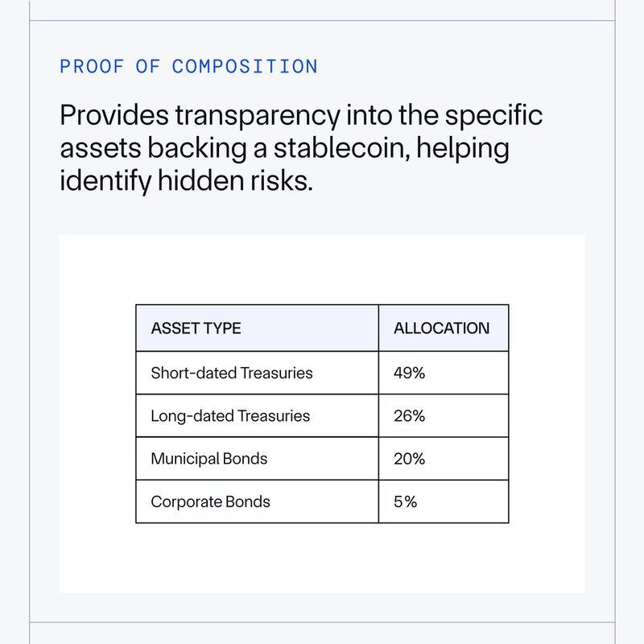Click the "PROOF OF COMPOSITION" heading

pos(188,66)
